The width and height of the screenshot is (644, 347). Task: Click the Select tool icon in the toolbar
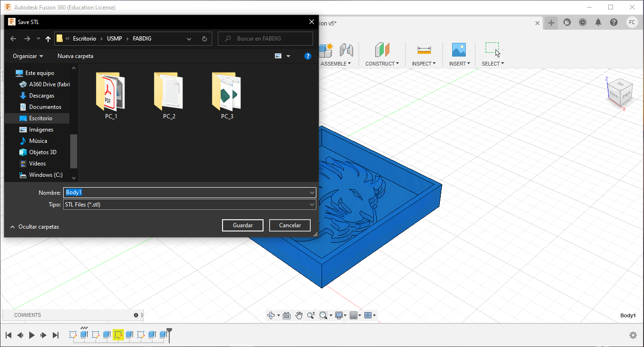tap(493, 50)
